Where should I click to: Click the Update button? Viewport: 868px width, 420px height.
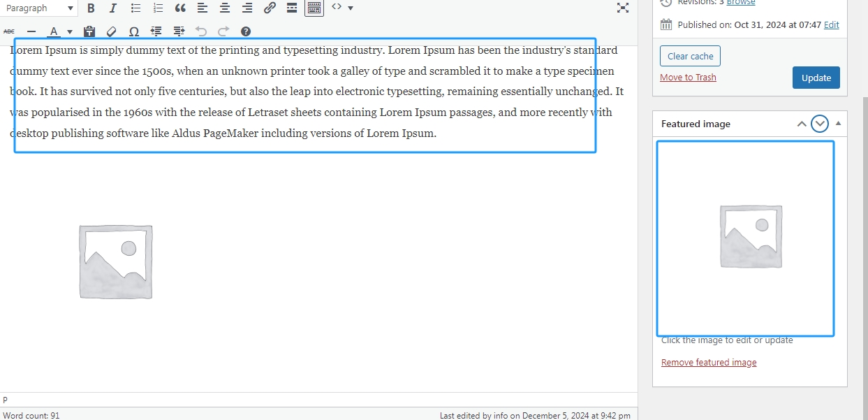click(x=816, y=78)
